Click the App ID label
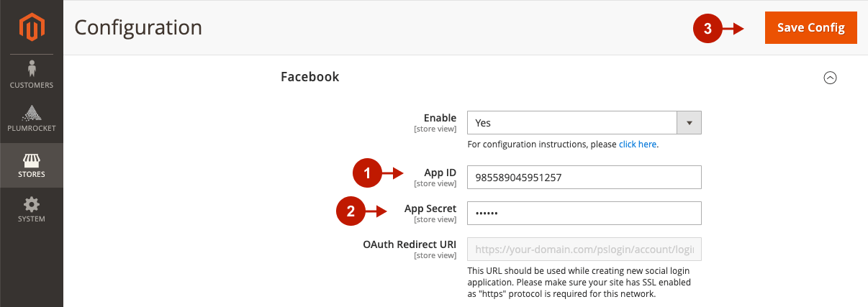Viewport: 868px width, 307px height. coord(440,173)
